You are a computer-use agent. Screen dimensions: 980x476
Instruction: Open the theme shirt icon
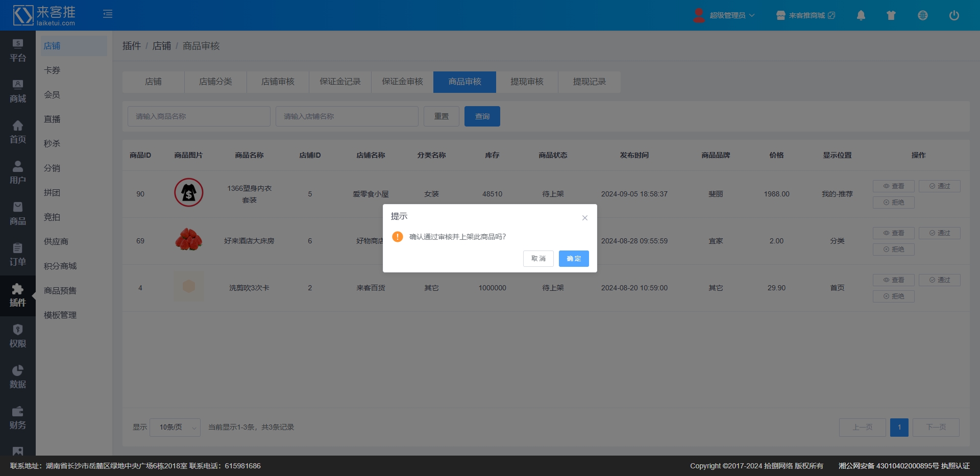coord(891,15)
